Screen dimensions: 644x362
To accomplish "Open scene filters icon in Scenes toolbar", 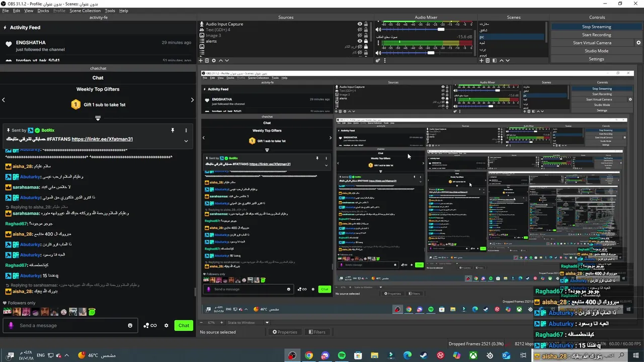I will point(494,60).
